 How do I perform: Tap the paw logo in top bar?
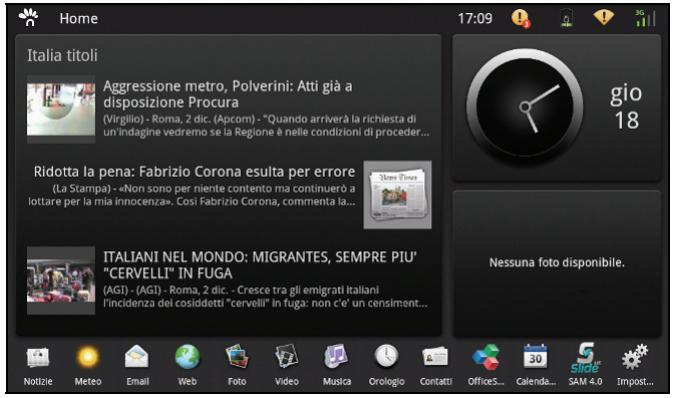point(29,18)
